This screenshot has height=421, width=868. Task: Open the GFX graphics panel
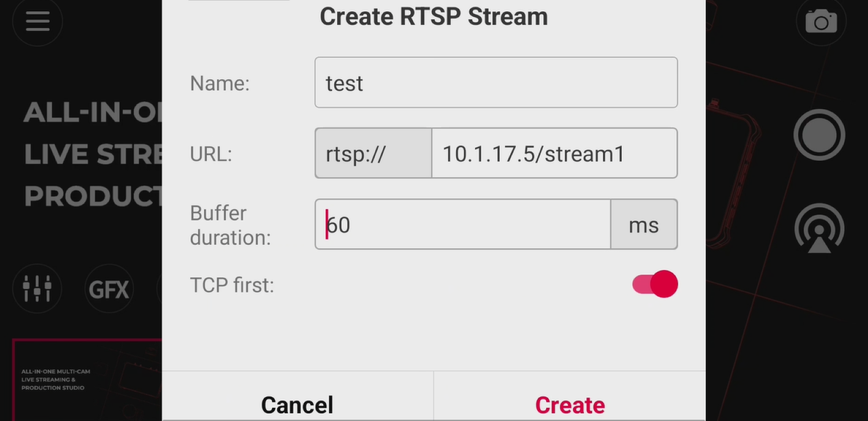click(x=109, y=289)
